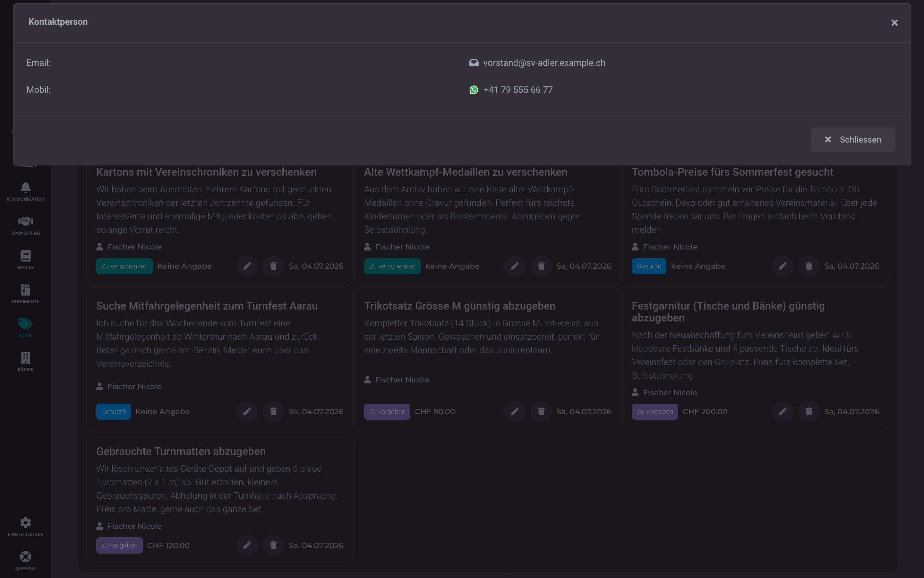Open Support in the sidebar
Image resolution: width=924 pixels, height=578 pixels.
pos(26,561)
